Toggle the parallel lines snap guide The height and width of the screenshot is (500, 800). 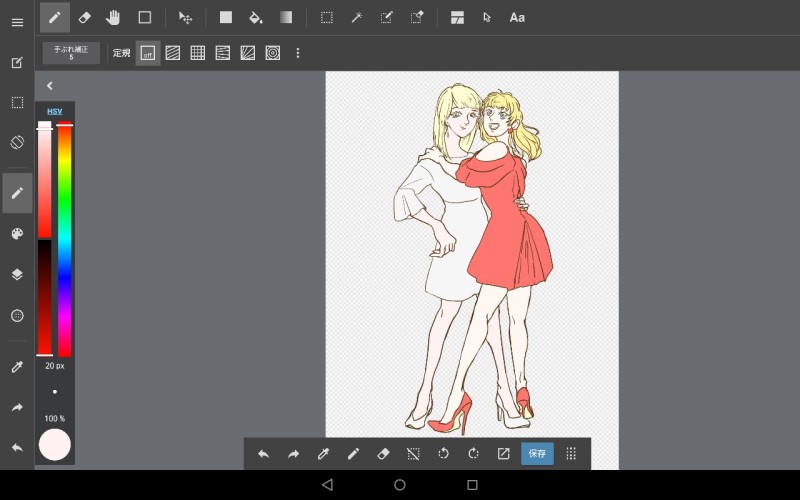pos(173,53)
